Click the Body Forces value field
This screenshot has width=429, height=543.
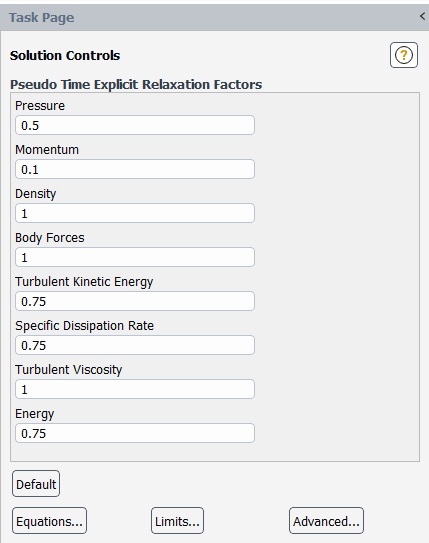click(135, 257)
